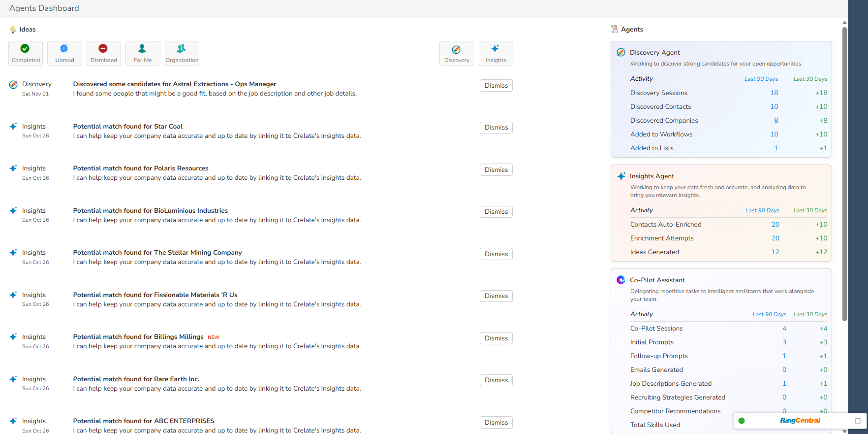Viewport: 868px width, 434px height.
Task: Open 'Potential match found for BioLuminious Industries'
Action: pyautogui.click(x=151, y=211)
